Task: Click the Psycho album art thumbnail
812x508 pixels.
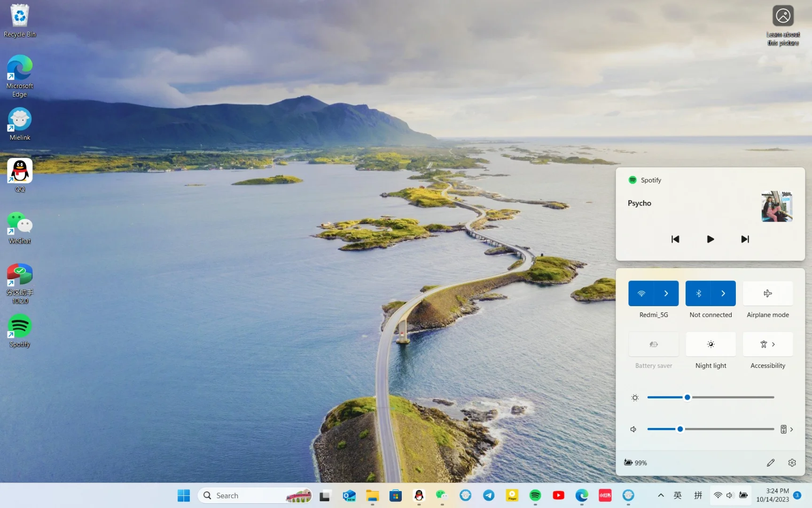Action: point(777,206)
